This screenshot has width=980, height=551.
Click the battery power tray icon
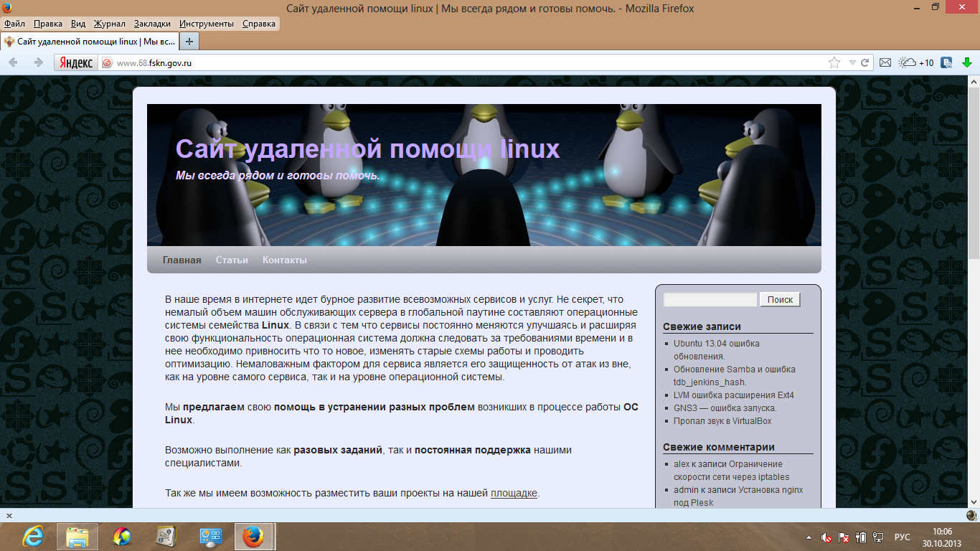pyautogui.click(x=862, y=537)
